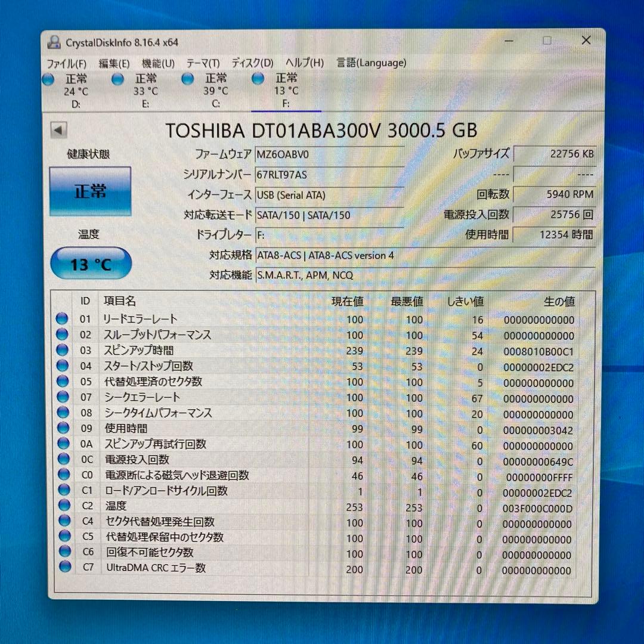Click status orb for row 02 throughput performance

pos(62,334)
